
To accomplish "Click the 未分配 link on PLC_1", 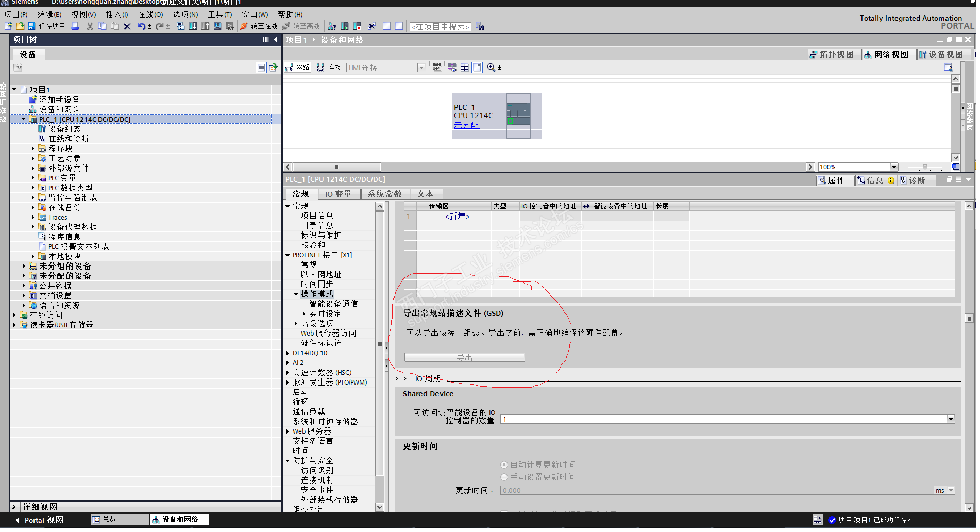I will point(467,125).
